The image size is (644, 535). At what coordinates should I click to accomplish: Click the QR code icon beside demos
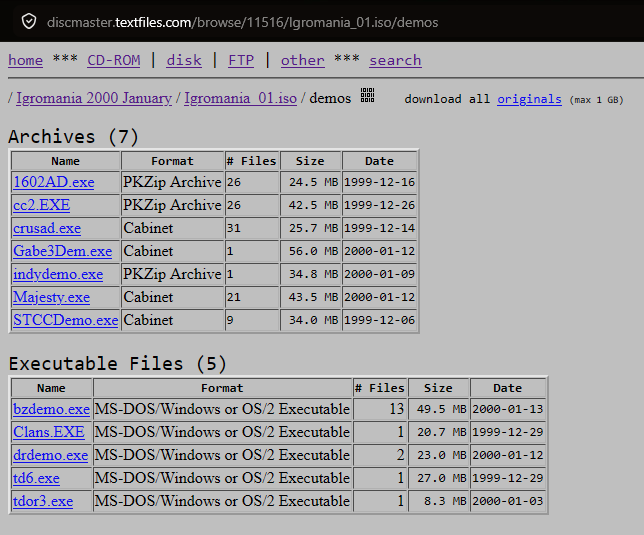coord(367,95)
